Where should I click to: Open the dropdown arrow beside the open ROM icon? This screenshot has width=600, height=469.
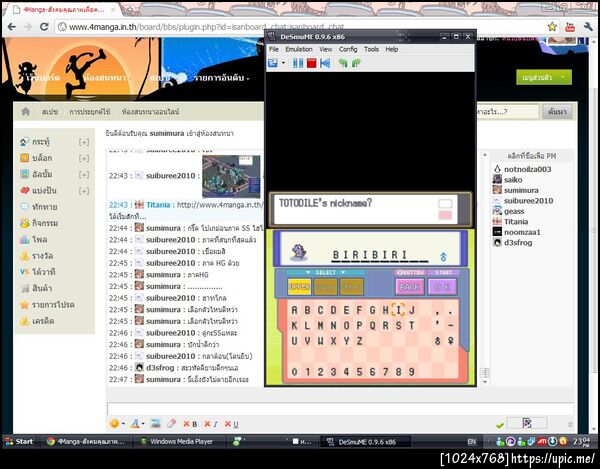pos(284,63)
